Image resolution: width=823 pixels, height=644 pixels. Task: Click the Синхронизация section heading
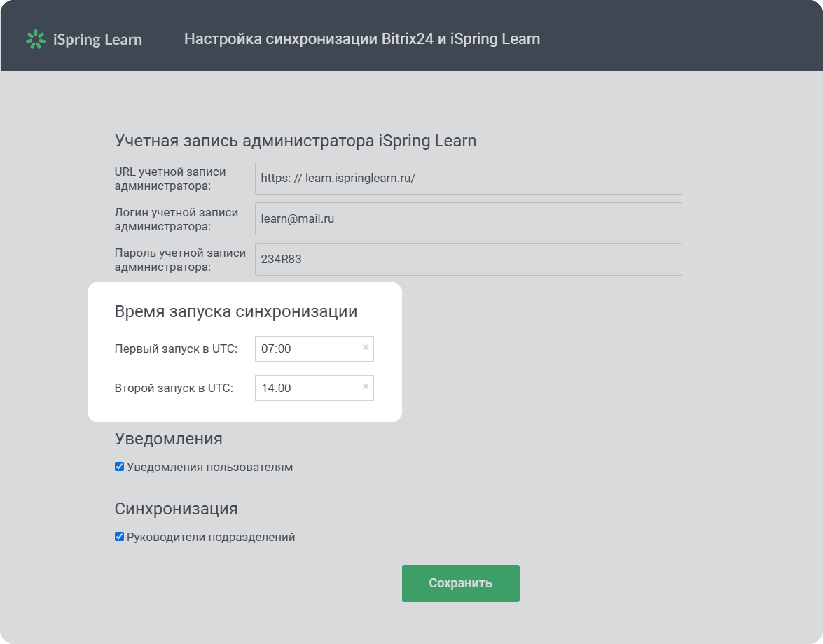pos(176,509)
